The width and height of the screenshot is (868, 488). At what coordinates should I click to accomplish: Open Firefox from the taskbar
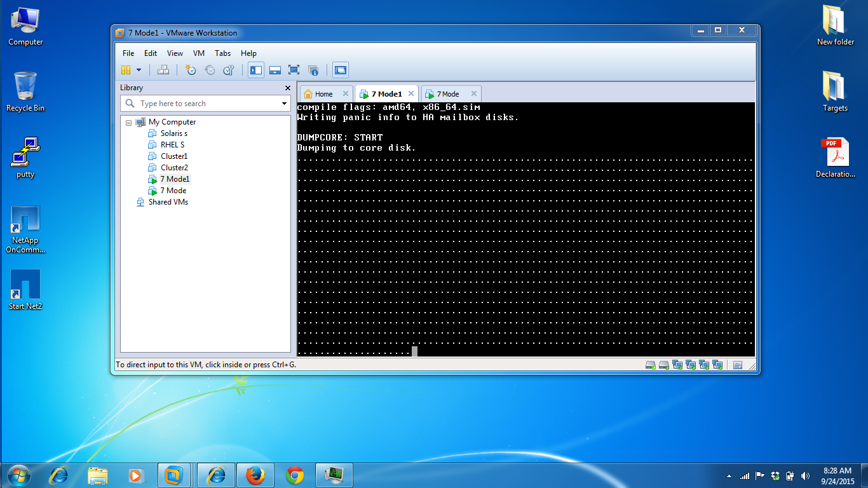pyautogui.click(x=255, y=475)
